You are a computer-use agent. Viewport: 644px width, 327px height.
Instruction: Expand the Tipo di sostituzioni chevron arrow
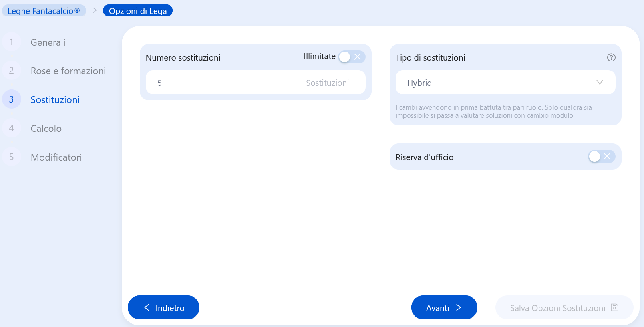click(600, 82)
